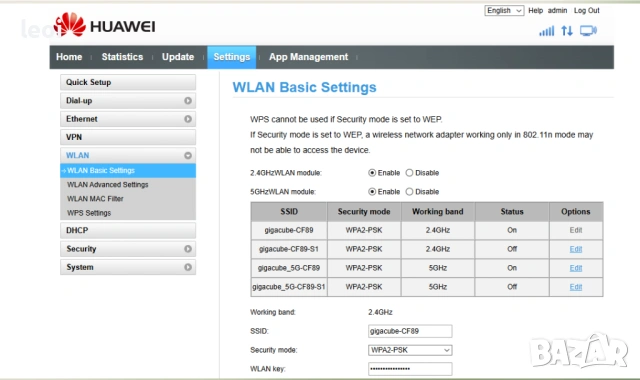Open the VPN sidebar item
640x380 pixels.
pos(128,137)
